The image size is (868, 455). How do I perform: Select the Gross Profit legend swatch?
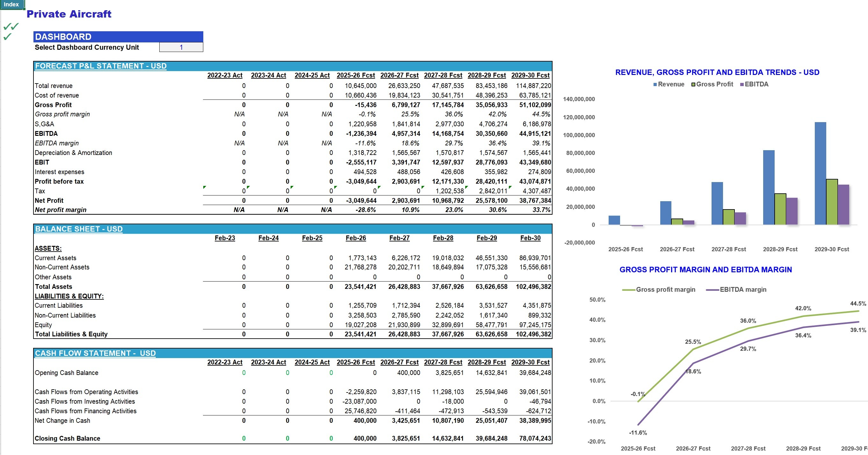(x=693, y=84)
